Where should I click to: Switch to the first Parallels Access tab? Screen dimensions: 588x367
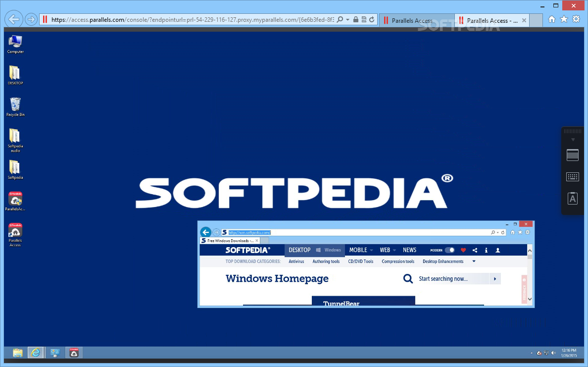(x=417, y=21)
